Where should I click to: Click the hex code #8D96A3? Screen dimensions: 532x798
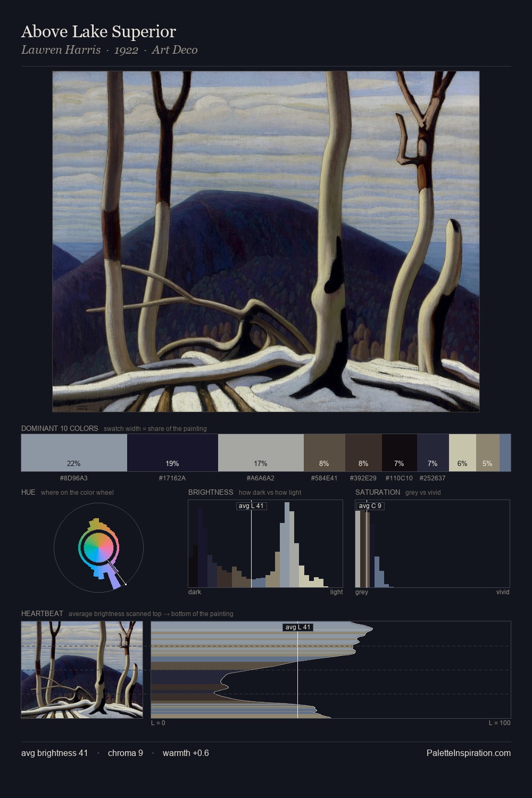pyautogui.click(x=74, y=478)
